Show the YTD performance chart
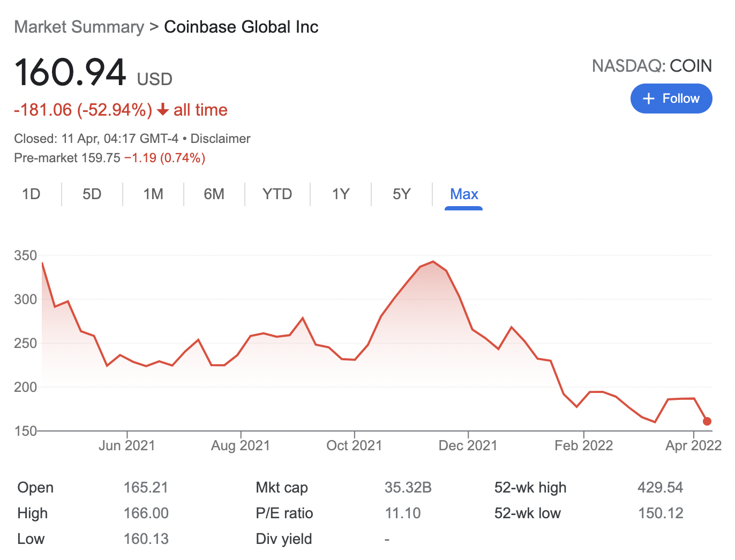Screen dimensions: 735x560 click(277, 194)
